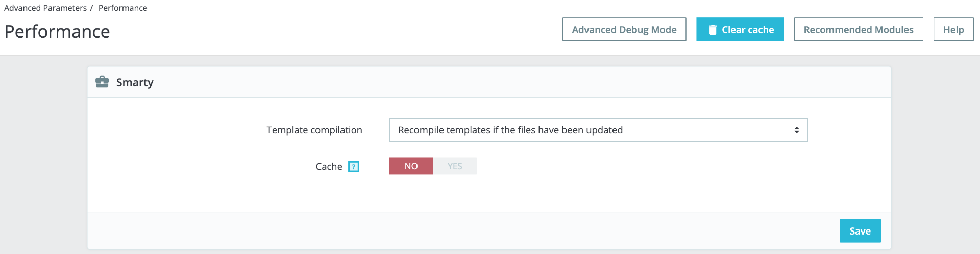Click the Cache field label
Screen dimensions: 980x254
pos(329,166)
